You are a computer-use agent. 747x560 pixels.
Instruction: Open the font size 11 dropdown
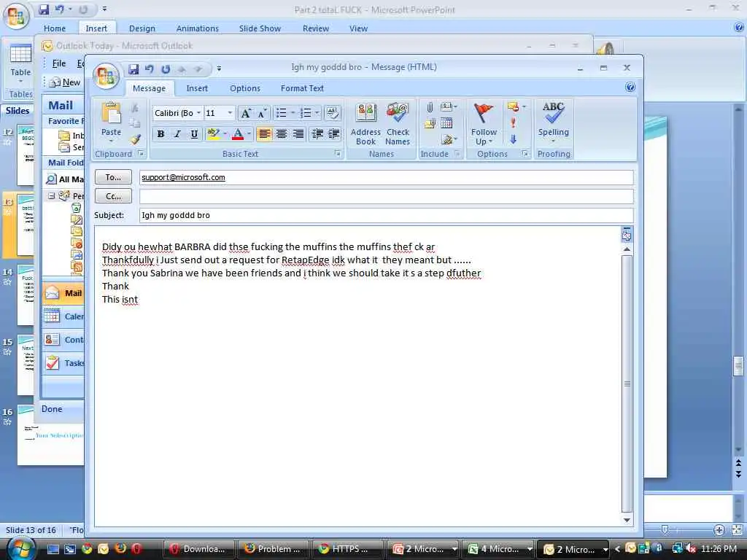click(230, 113)
